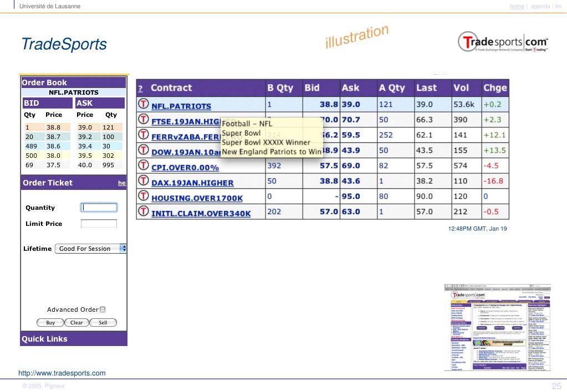Click the Buy button
Screen dimensions: 567x392
50,323
